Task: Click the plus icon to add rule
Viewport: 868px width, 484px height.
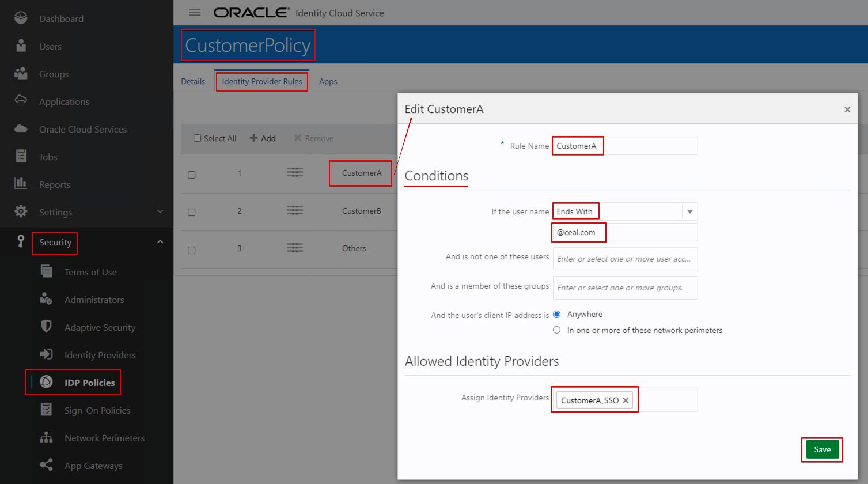Action: [253, 138]
